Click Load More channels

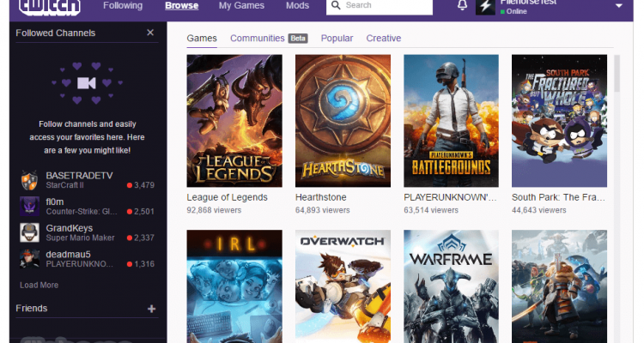(x=39, y=286)
